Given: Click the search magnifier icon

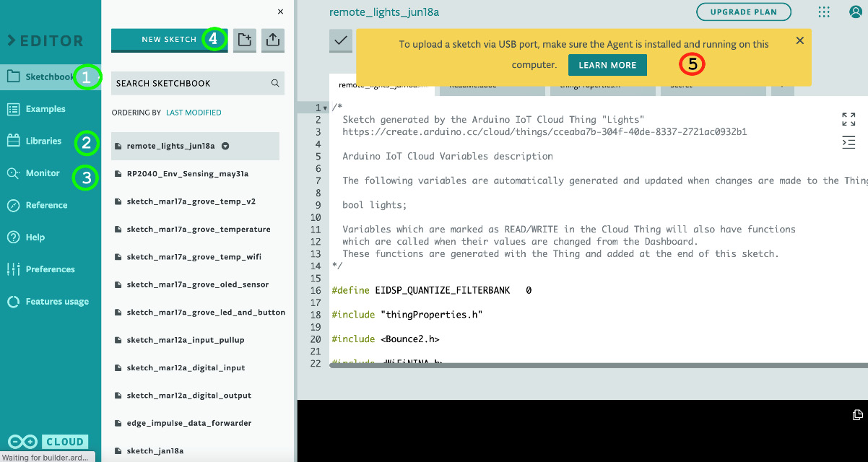Looking at the screenshot, I should [x=275, y=83].
